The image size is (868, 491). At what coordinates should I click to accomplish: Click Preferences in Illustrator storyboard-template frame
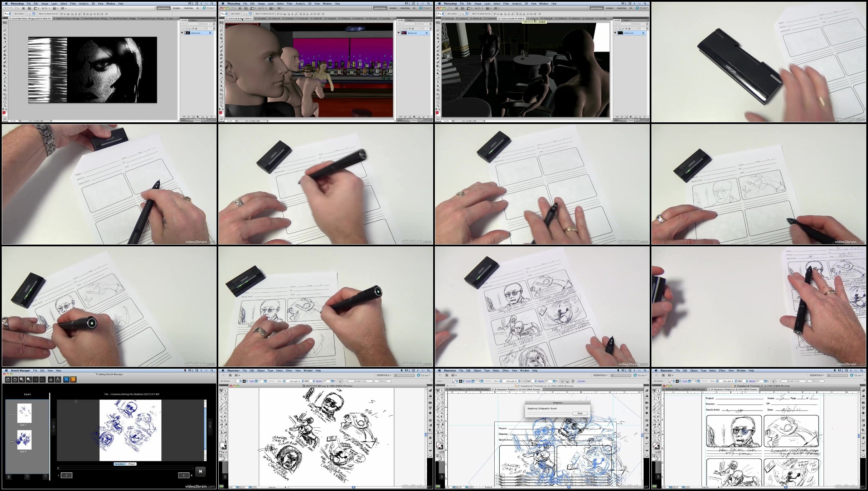click(815, 381)
